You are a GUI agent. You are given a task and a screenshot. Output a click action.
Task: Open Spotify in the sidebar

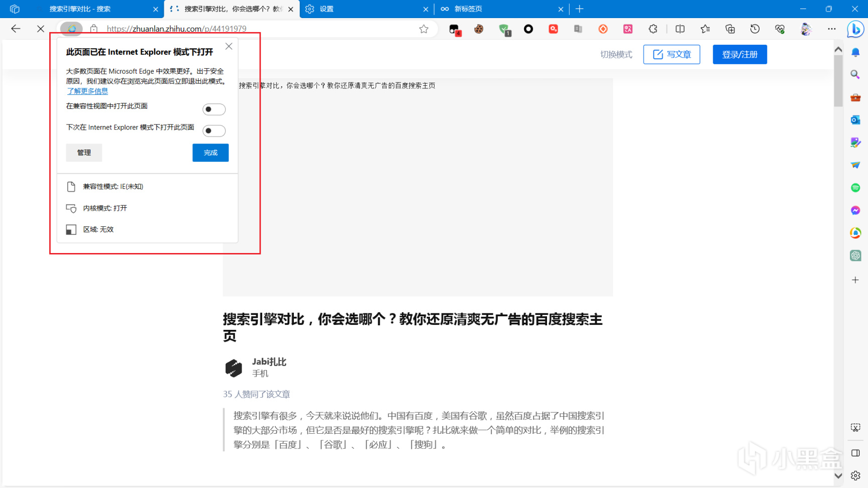pyautogui.click(x=855, y=188)
